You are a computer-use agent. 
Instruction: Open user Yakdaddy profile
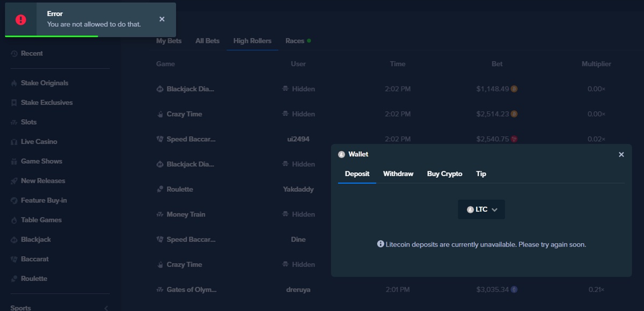point(298,189)
